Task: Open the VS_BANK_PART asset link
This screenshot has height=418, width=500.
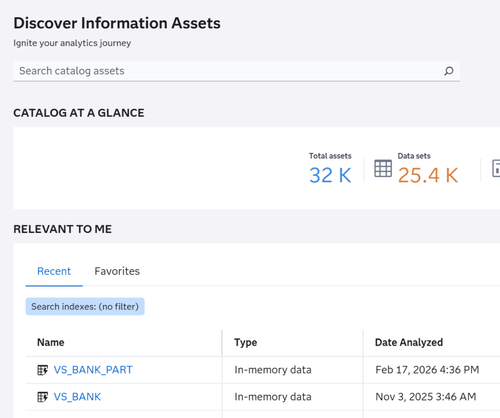Action: (93, 370)
